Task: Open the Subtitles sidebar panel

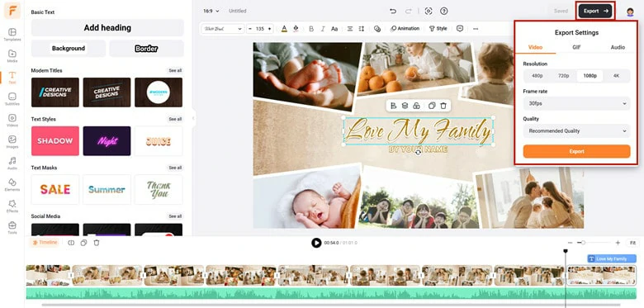Action: click(12, 98)
